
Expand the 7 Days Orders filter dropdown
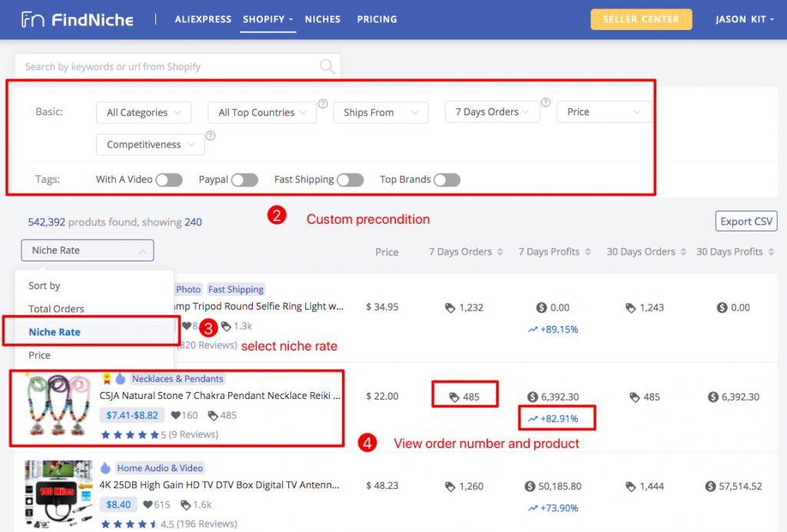click(x=493, y=112)
